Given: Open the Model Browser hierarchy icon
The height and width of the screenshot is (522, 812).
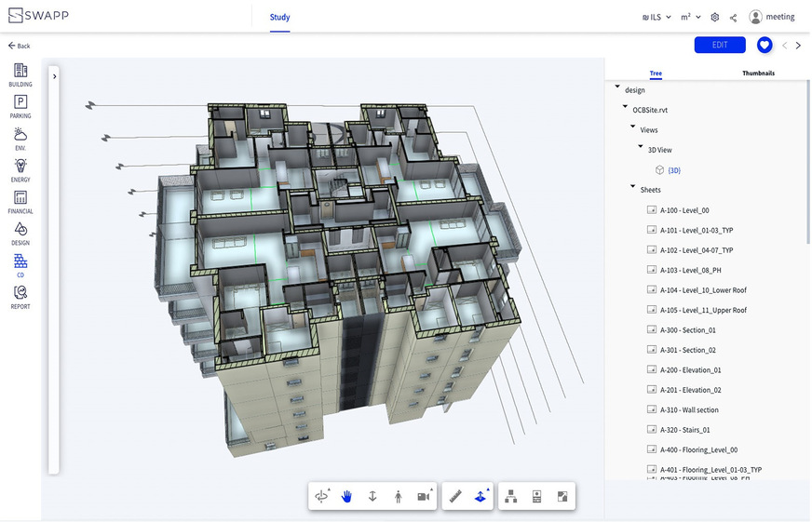Looking at the screenshot, I should click(511, 497).
